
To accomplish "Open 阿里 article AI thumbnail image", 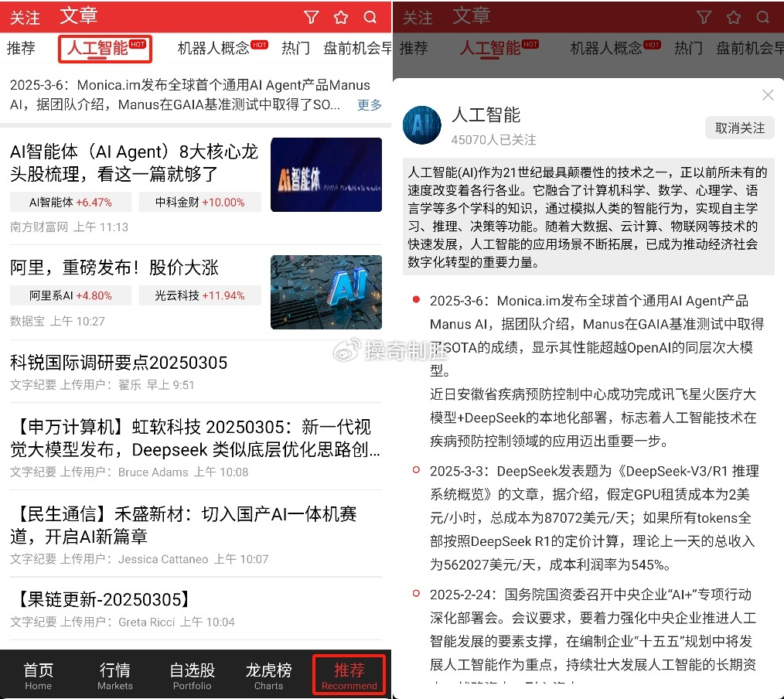I will click(x=326, y=292).
